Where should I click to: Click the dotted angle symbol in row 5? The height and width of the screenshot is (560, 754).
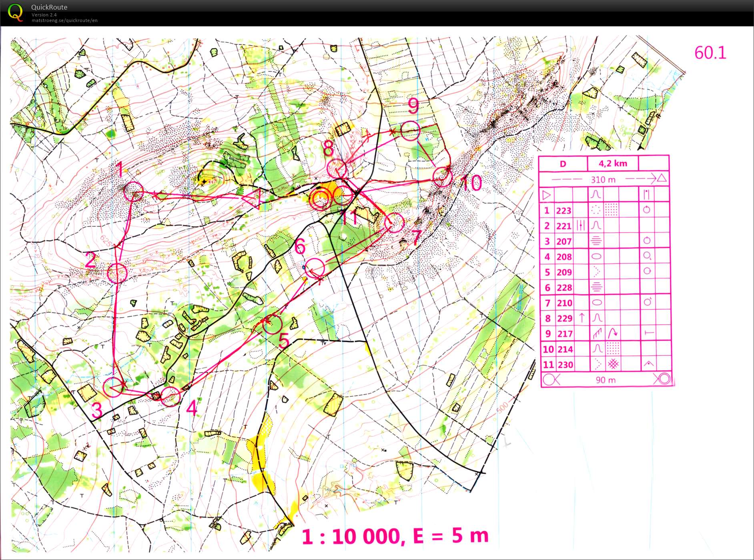point(597,271)
